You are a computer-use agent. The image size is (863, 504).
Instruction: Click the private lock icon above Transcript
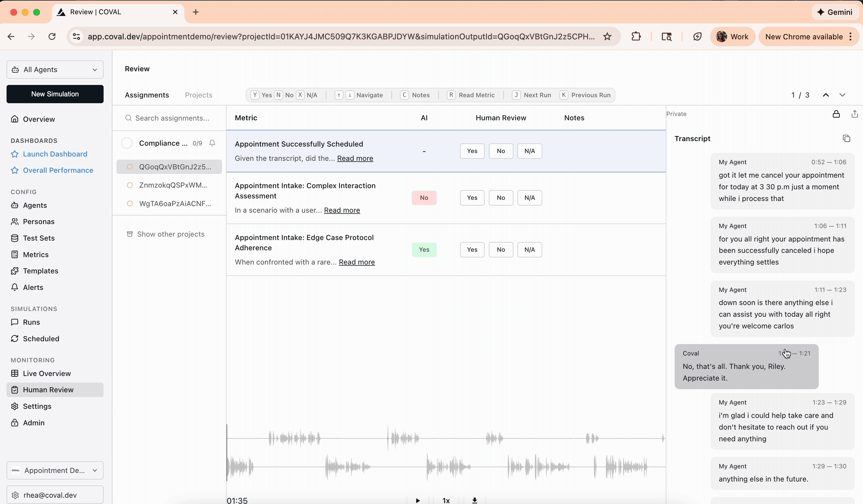coord(836,114)
